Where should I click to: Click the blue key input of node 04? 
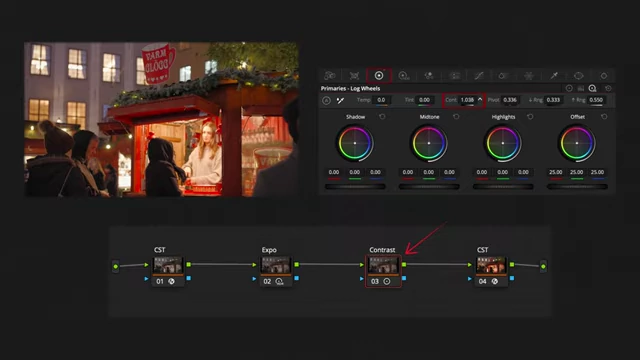click(x=469, y=279)
